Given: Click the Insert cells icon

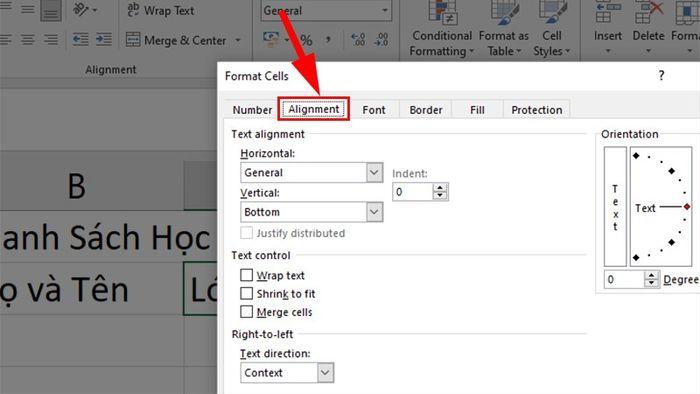Looking at the screenshot, I should pyautogui.click(x=608, y=12).
